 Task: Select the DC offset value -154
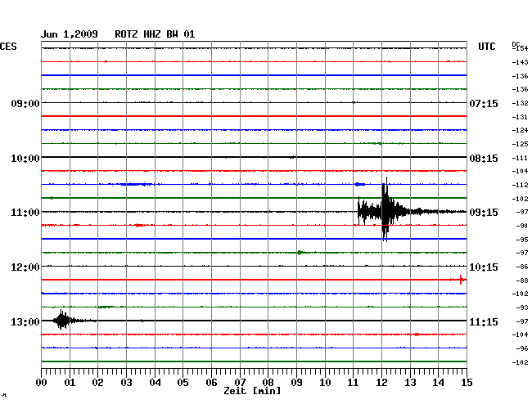(520, 48)
